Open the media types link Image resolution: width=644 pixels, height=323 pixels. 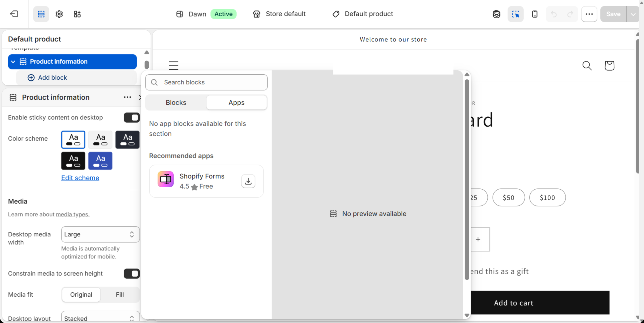coord(73,214)
